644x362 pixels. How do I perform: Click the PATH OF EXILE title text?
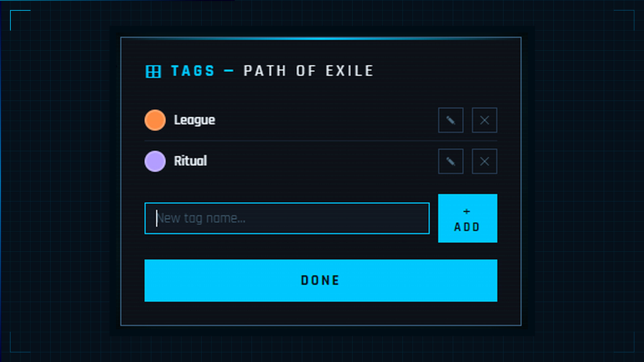[309, 71]
